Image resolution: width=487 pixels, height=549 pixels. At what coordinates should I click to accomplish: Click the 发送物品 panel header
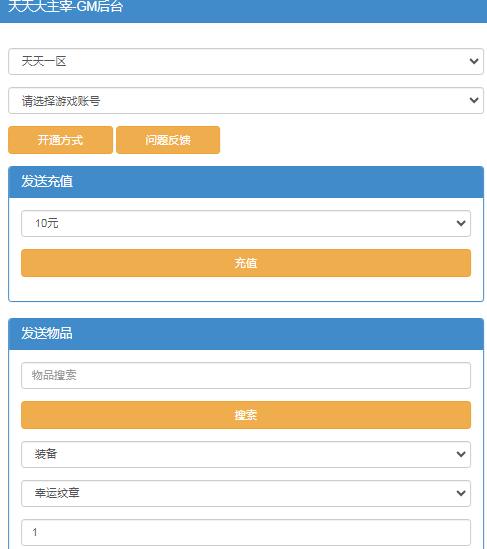point(246,334)
